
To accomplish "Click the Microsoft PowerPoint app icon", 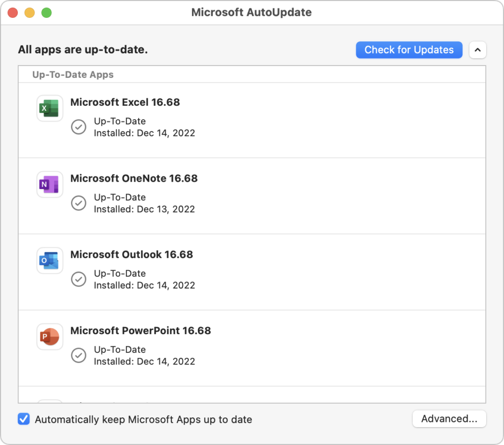I will coord(50,337).
